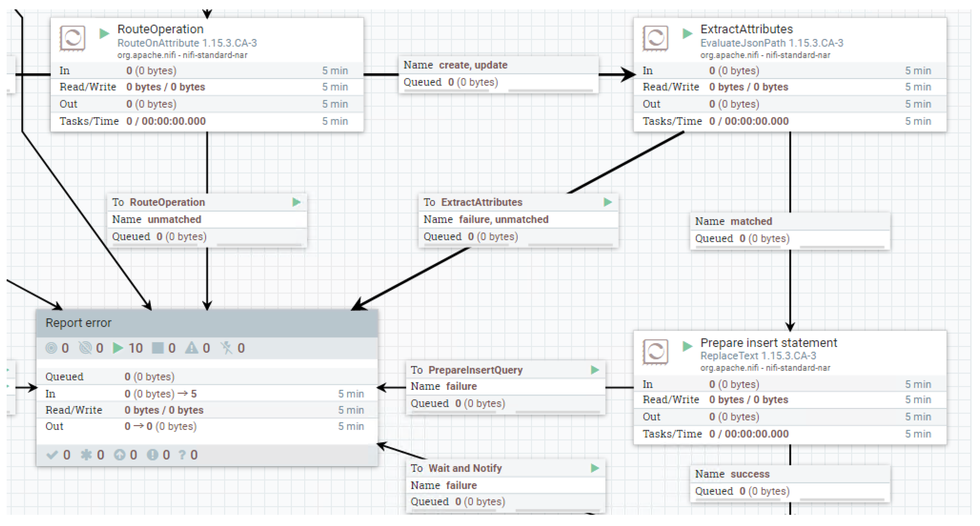The image size is (980, 526).
Task: Click the RouteOperation processor icon
Action: point(72,38)
